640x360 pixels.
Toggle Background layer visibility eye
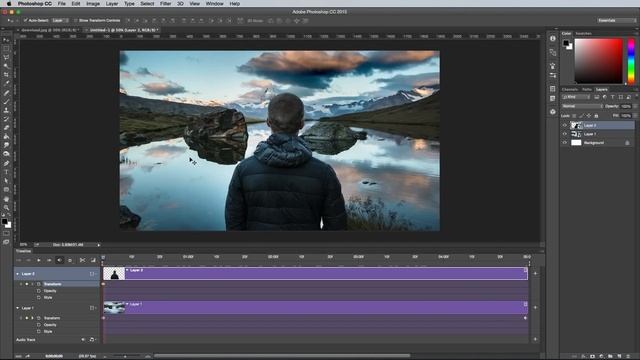565,143
